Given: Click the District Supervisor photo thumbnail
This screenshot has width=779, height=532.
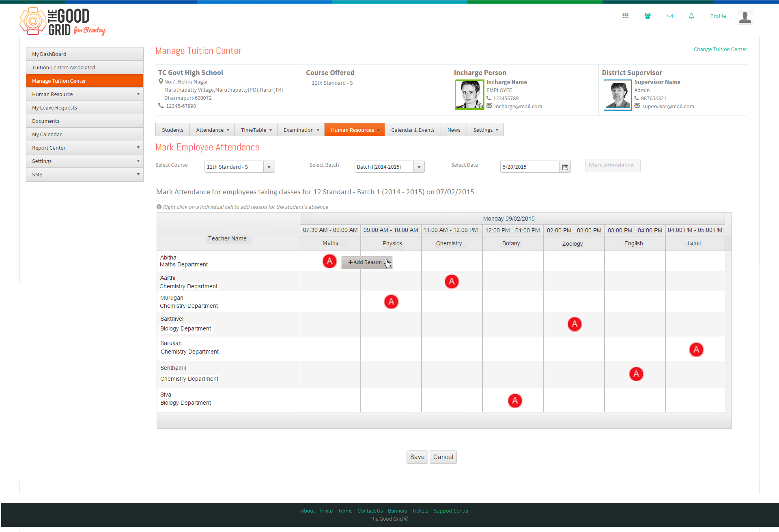Looking at the screenshot, I should (618, 95).
